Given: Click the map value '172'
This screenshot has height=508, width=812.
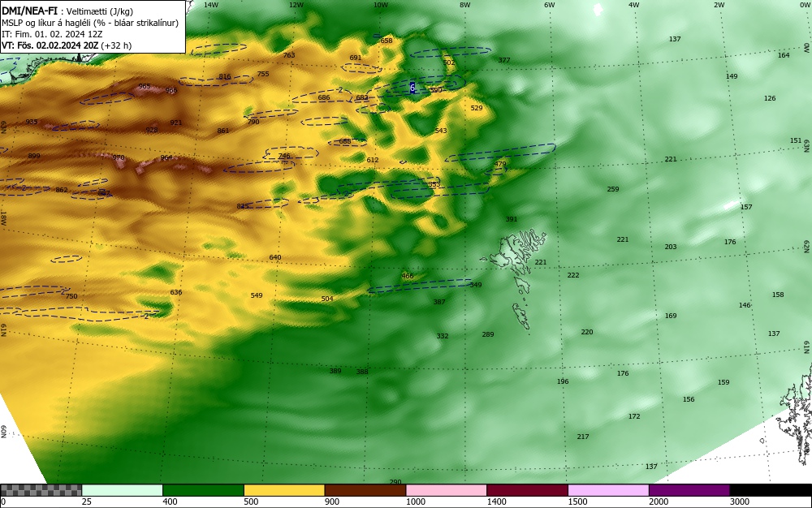Looking at the screenshot, I should (x=634, y=416).
